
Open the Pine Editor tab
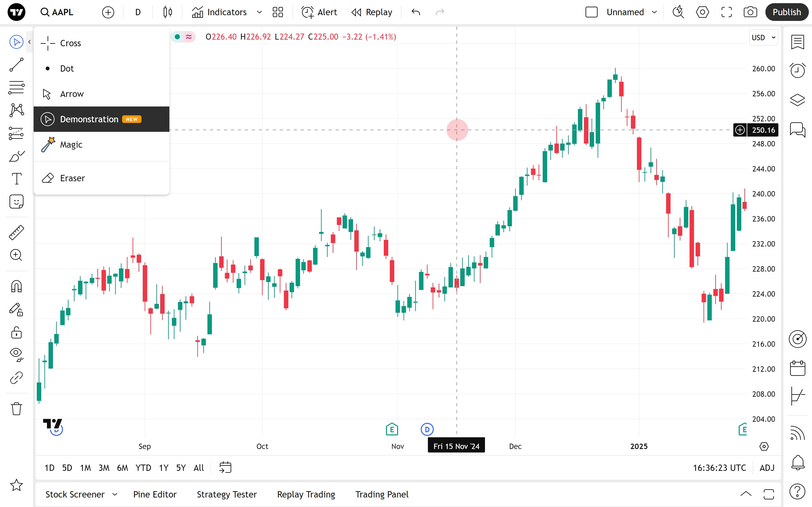click(155, 494)
